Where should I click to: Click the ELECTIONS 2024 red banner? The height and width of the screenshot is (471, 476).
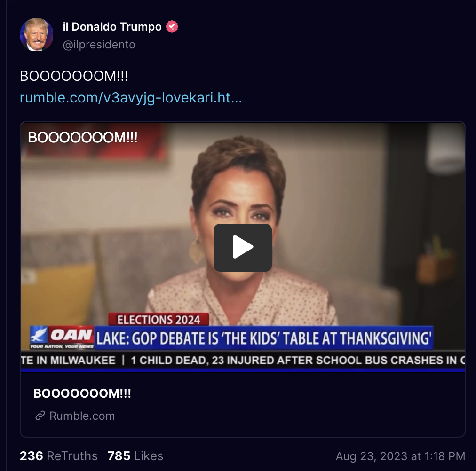pyautogui.click(x=159, y=319)
